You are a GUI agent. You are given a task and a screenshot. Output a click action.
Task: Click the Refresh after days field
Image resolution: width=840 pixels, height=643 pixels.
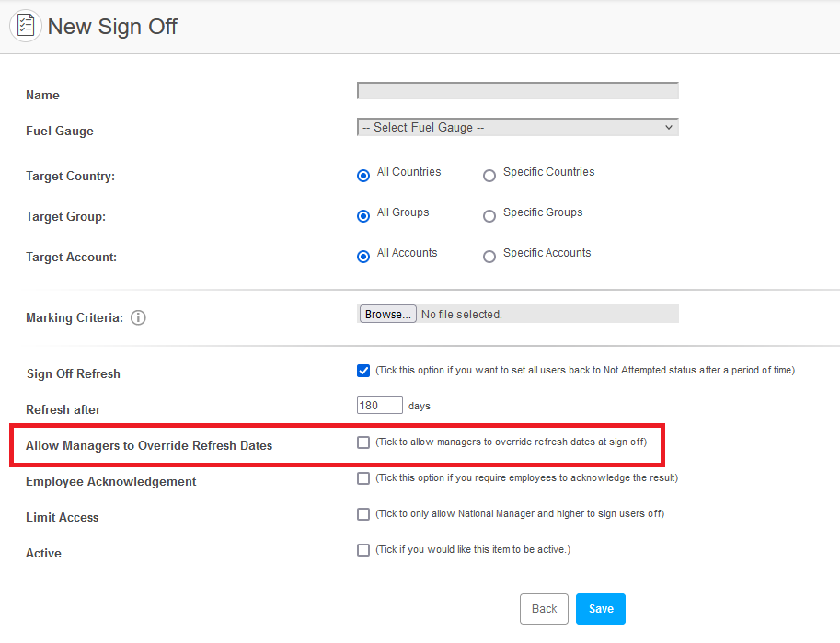pos(380,405)
